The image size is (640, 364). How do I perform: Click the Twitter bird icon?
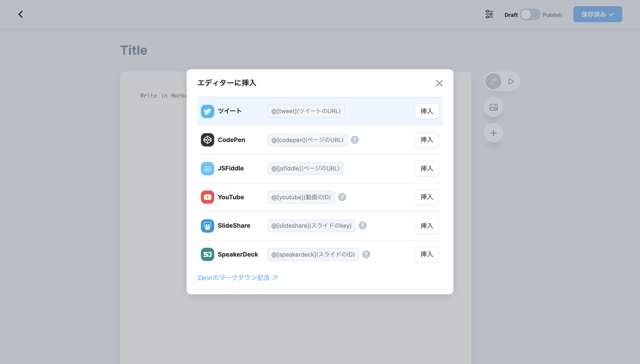(207, 111)
